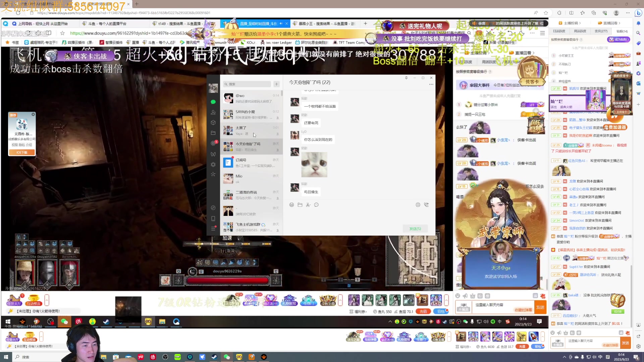Click the 发送(S) send button in WeChat
Screen dimensions: 644x362
point(415,229)
